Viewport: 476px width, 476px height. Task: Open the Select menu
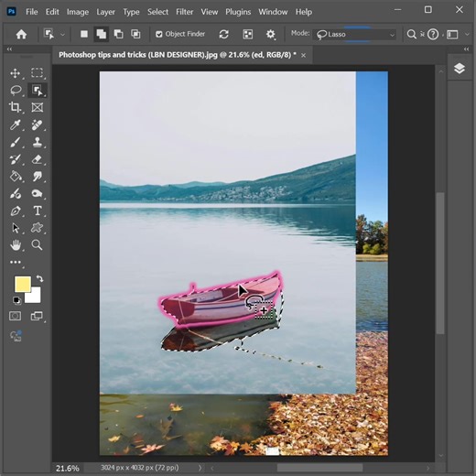click(x=157, y=12)
